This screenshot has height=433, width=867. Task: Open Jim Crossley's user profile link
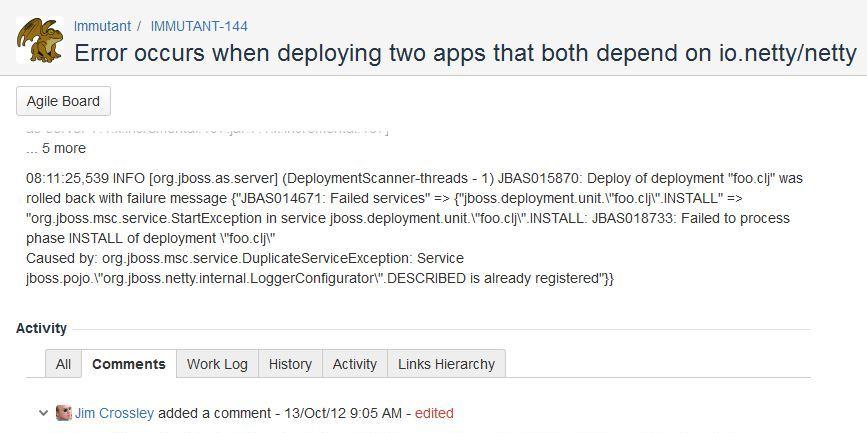pyautogui.click(x=114, y=413)
